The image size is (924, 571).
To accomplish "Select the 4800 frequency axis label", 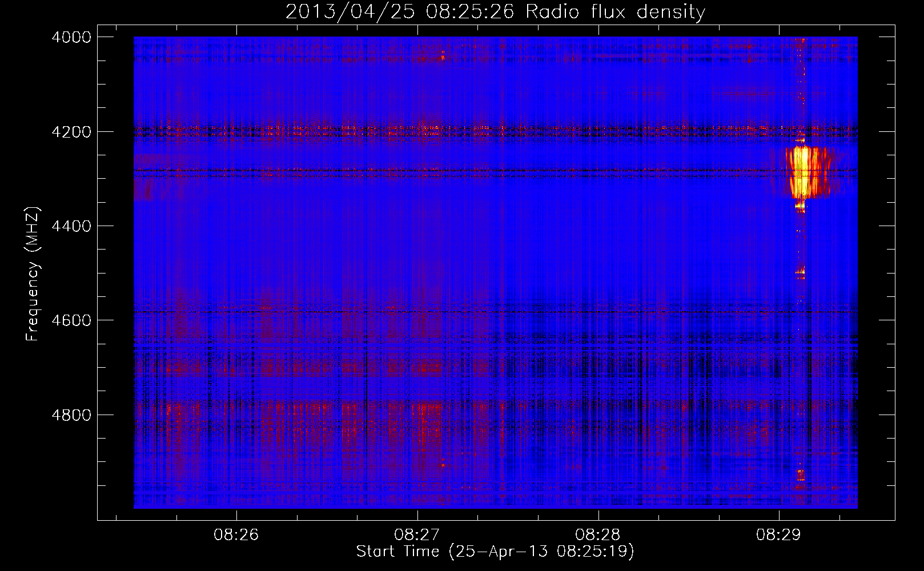I will pyautogui.click(x=71, y=415).
